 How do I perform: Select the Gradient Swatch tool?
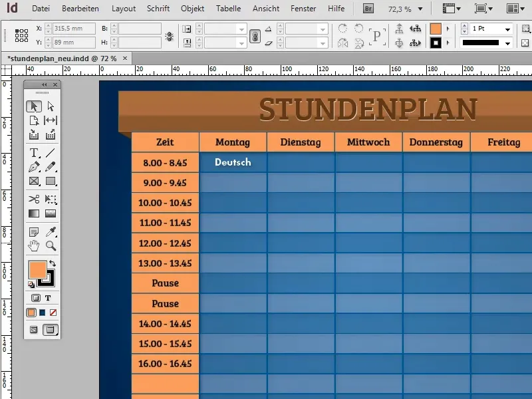[x=34, y=213]
